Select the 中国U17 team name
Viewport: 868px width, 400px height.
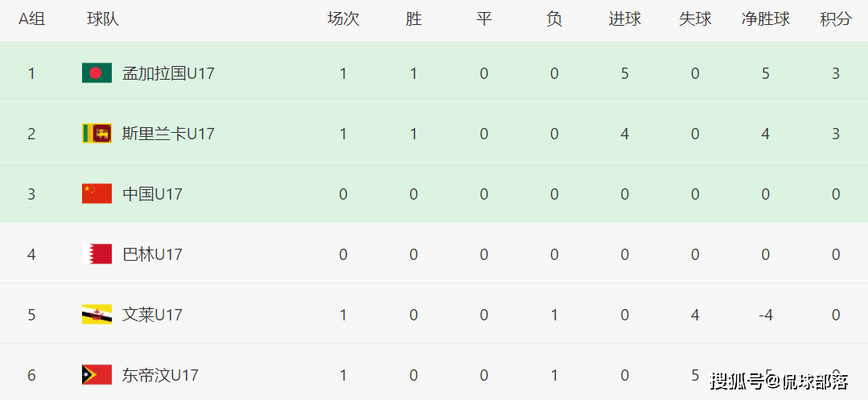152,194
